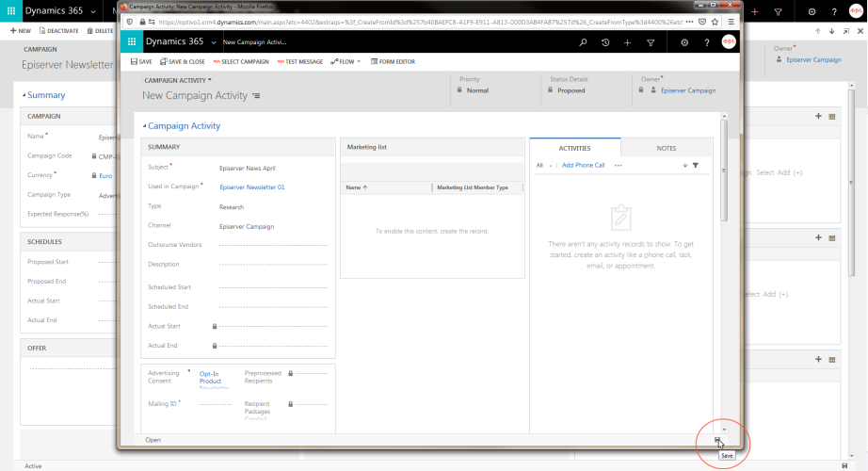Image resolution: width=868 pixels, height=471 pixels.
Task: Click the activities sort arrow icon
Action: tap(684, 165)
